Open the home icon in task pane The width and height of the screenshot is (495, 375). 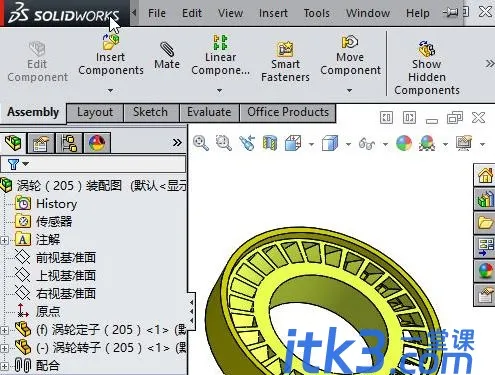point(485,175)
